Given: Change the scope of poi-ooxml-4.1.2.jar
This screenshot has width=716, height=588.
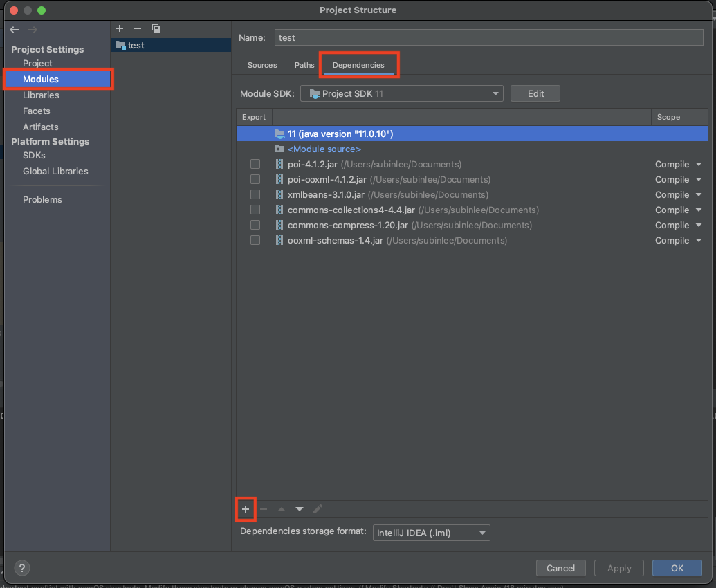Looking at the screenshot, I should pyautogui.click(x=678, y=179).
